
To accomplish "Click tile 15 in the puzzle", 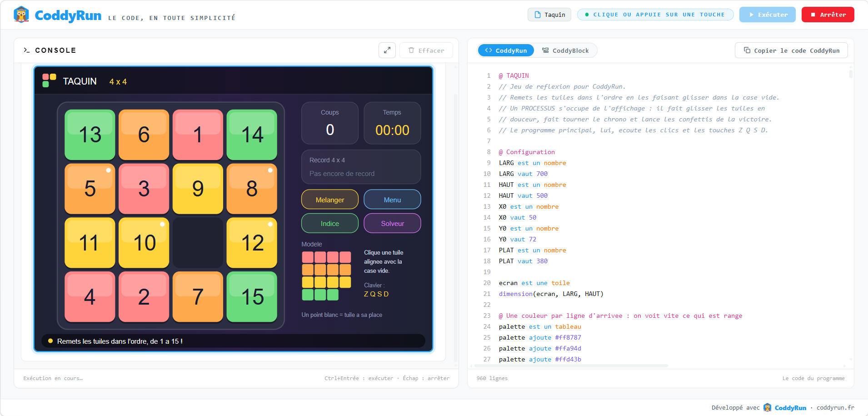I will pyautogui.click(x=252, y=297).
